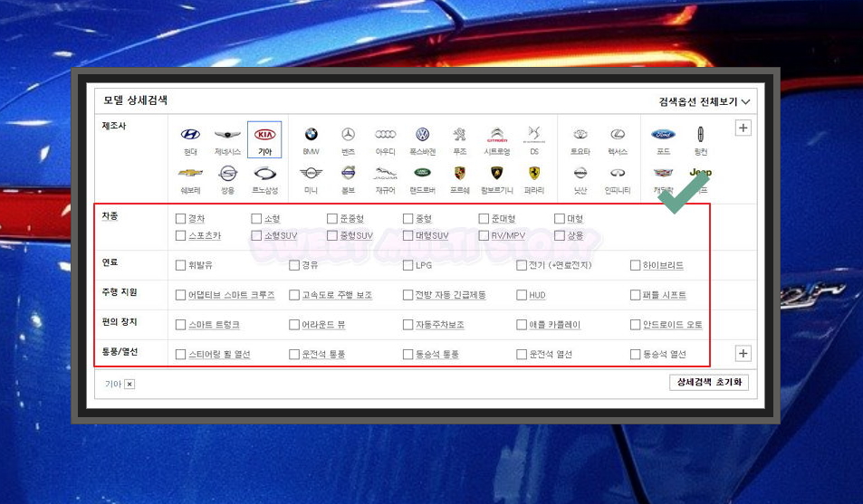Enable the 동승석 통풍 checkbox

point(408,355)
